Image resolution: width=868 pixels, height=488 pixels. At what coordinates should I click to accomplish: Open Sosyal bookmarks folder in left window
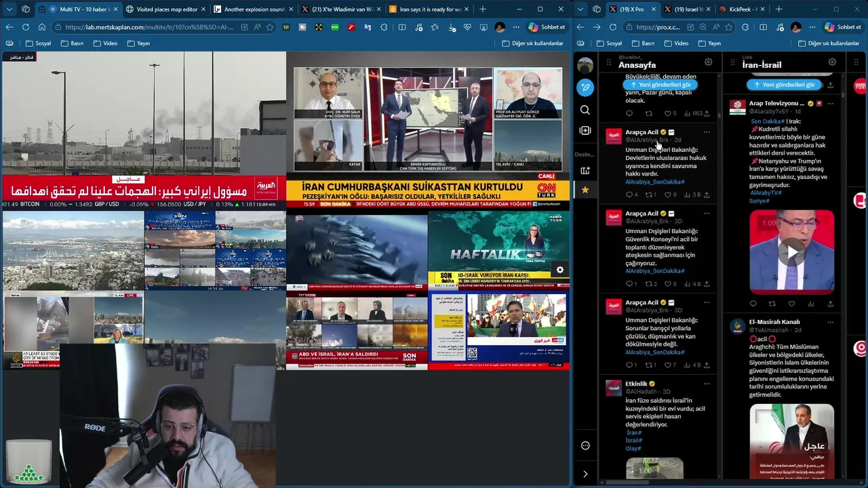pyautogui.click(x=38, y=43)
